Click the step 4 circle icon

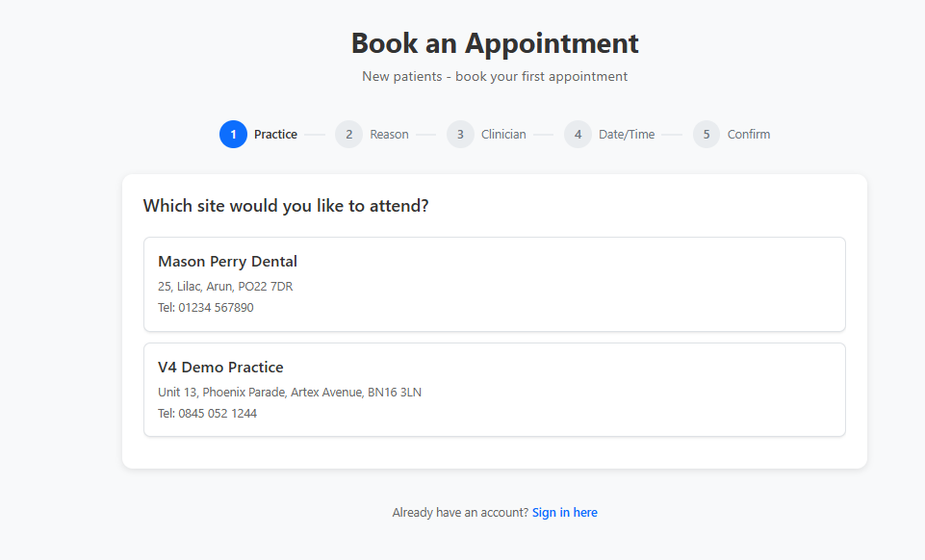[578, 135]
